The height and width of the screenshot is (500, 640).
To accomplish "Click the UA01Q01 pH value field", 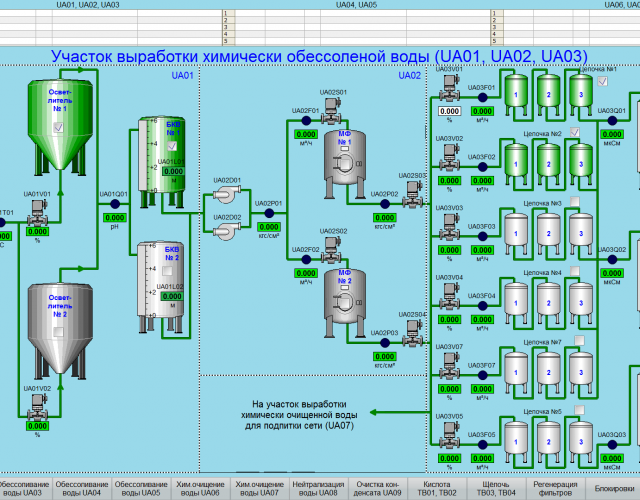I will point(113,217).
